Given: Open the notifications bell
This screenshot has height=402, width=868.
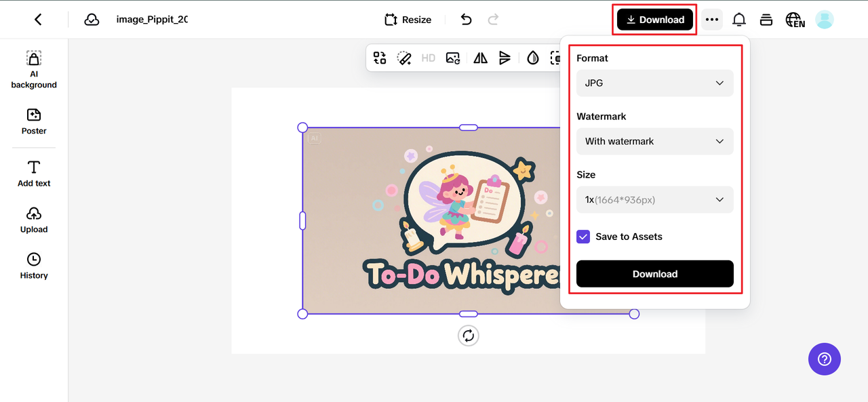Looking at the screenshot, I should [x=738, y=20].
